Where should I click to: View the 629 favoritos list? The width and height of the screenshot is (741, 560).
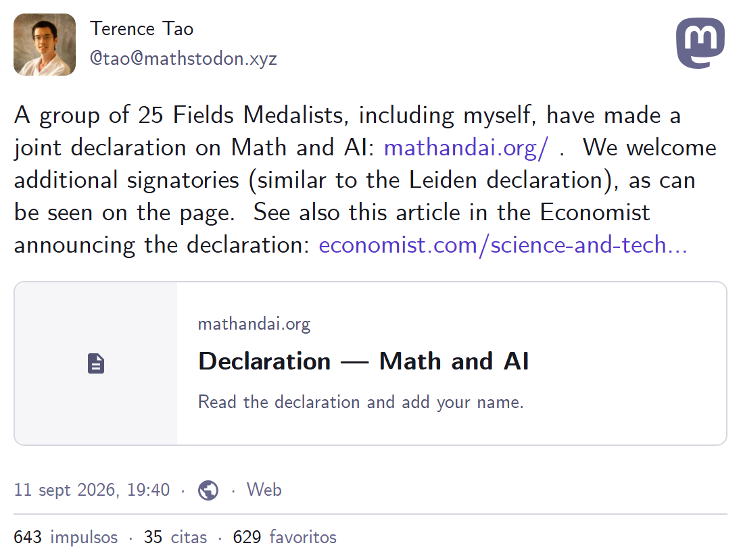click(285, 537)
